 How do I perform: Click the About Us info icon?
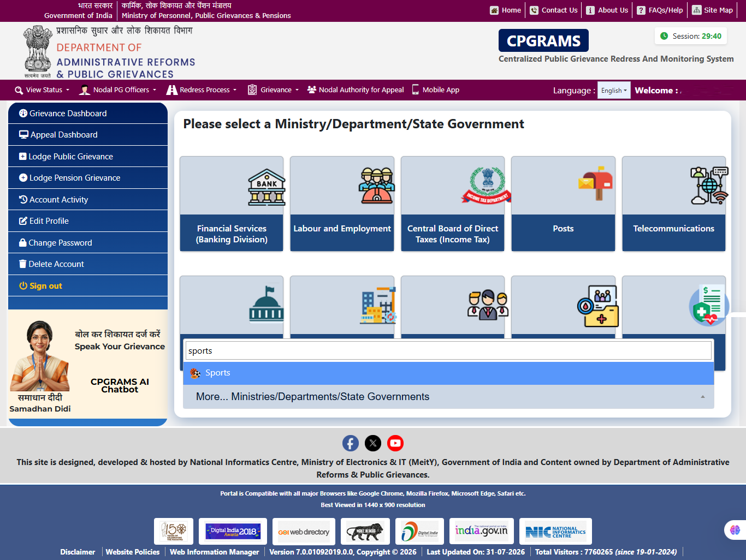[x=590, y=10]
